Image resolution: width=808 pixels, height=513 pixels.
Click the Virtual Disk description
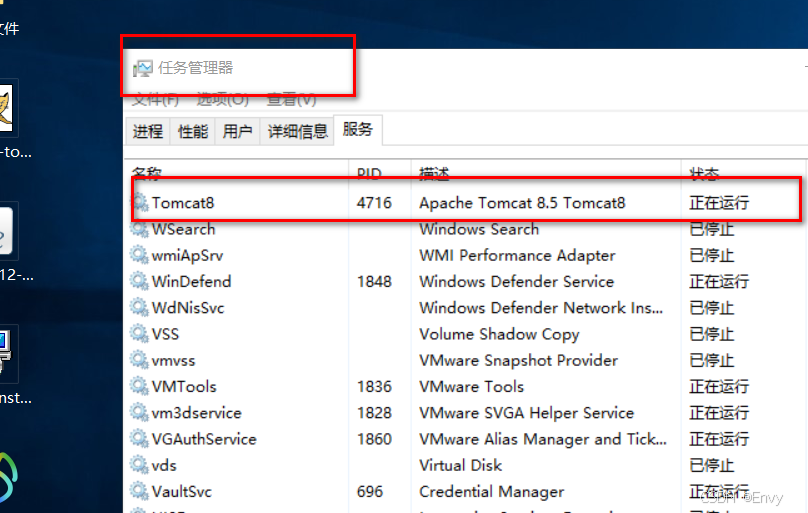pos(461,466)
